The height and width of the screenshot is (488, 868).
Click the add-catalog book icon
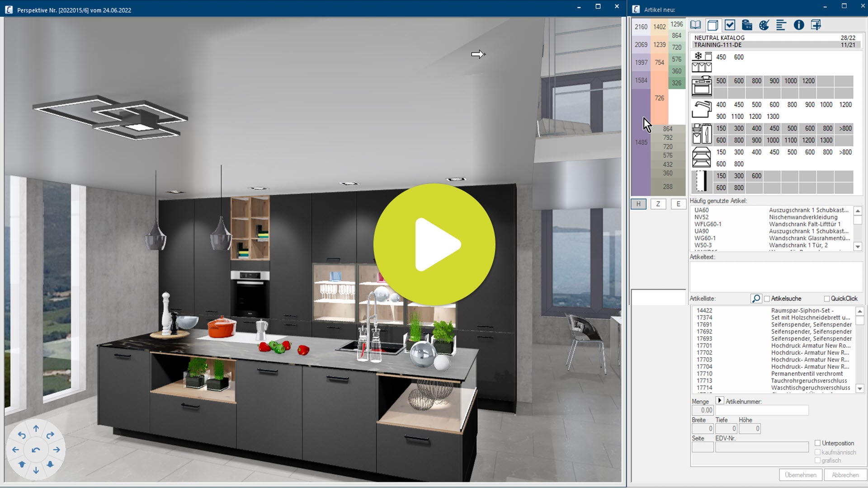[x=816, y=25]
